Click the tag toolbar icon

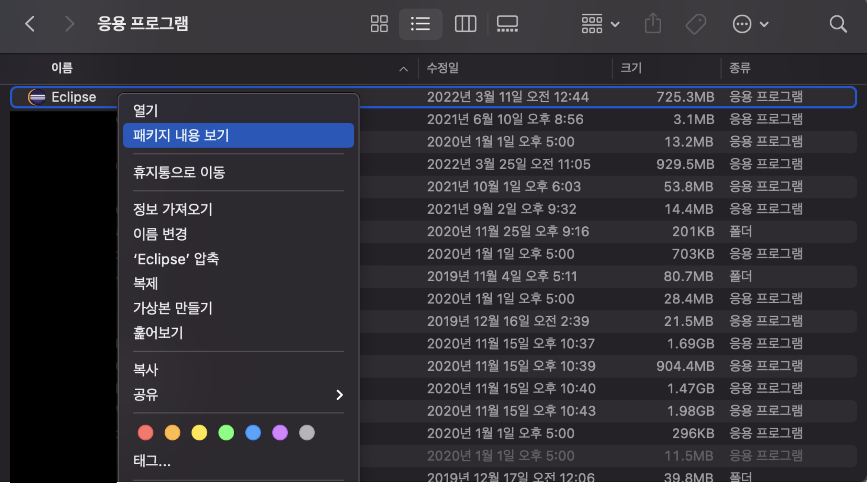(696, 24)
